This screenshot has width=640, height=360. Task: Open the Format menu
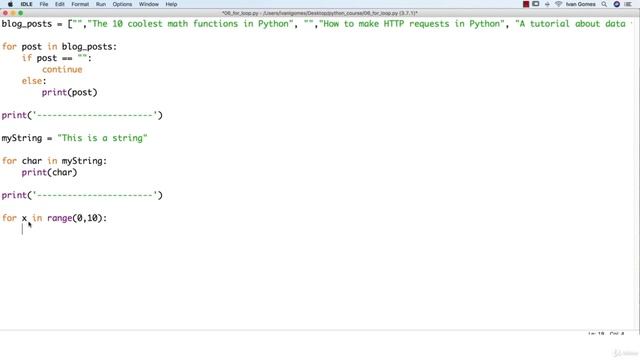80,4
